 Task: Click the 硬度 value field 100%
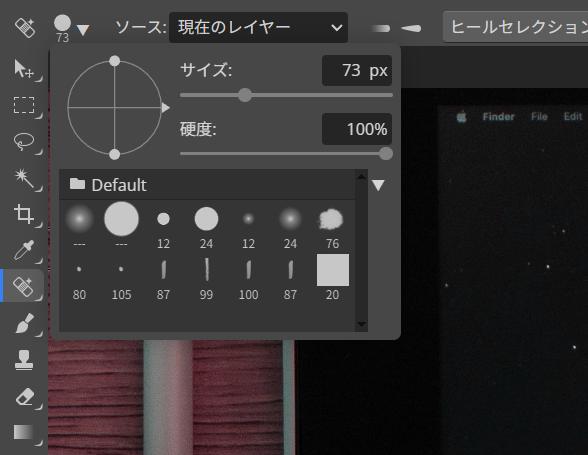(x=357, y=129)
